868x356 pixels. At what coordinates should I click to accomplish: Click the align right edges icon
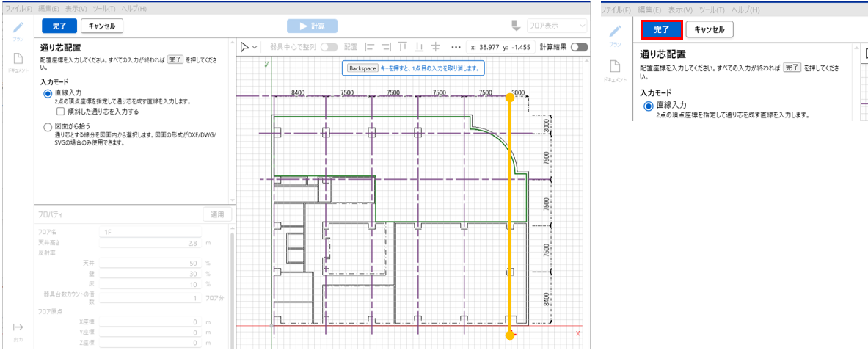[x=386, y=47]
